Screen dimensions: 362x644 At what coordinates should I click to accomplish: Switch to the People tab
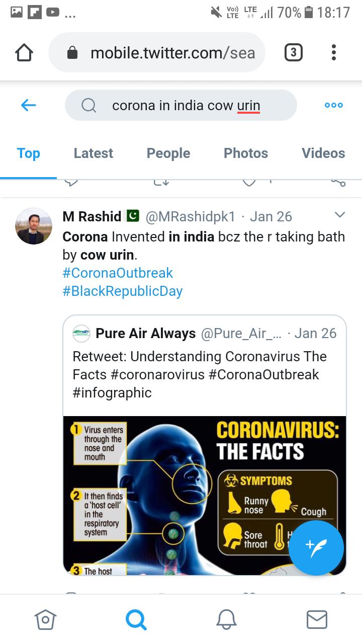point(168,153)
